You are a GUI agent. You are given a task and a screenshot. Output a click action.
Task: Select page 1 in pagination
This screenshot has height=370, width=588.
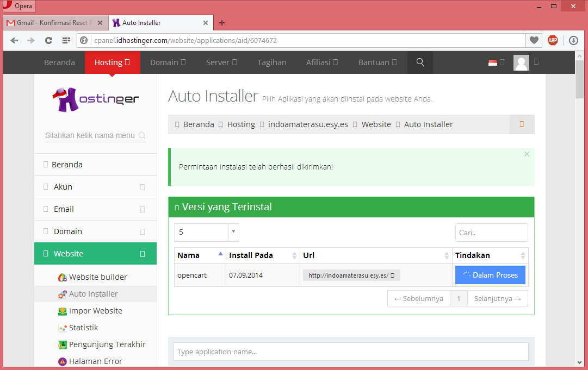point(459,298)
